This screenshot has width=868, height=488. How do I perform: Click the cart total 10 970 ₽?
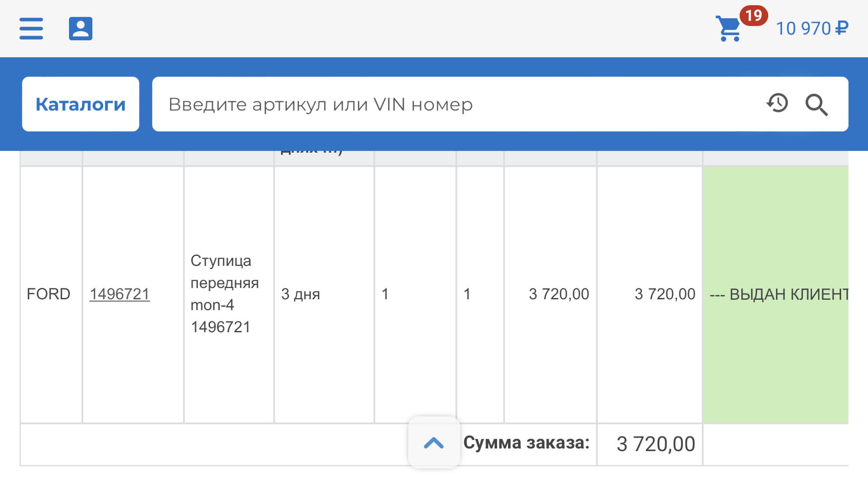pos(812,28)
